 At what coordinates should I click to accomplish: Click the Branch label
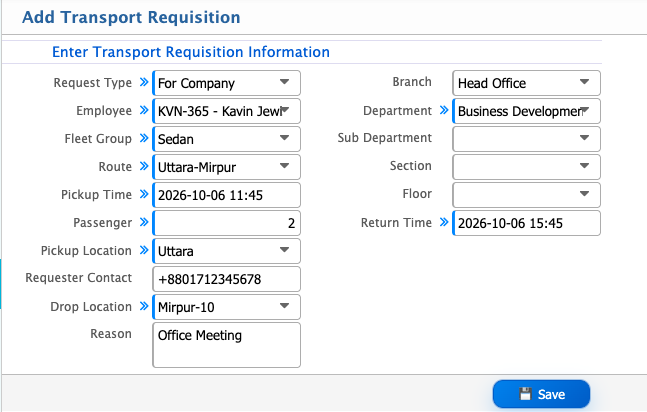[x=412, y=82]
